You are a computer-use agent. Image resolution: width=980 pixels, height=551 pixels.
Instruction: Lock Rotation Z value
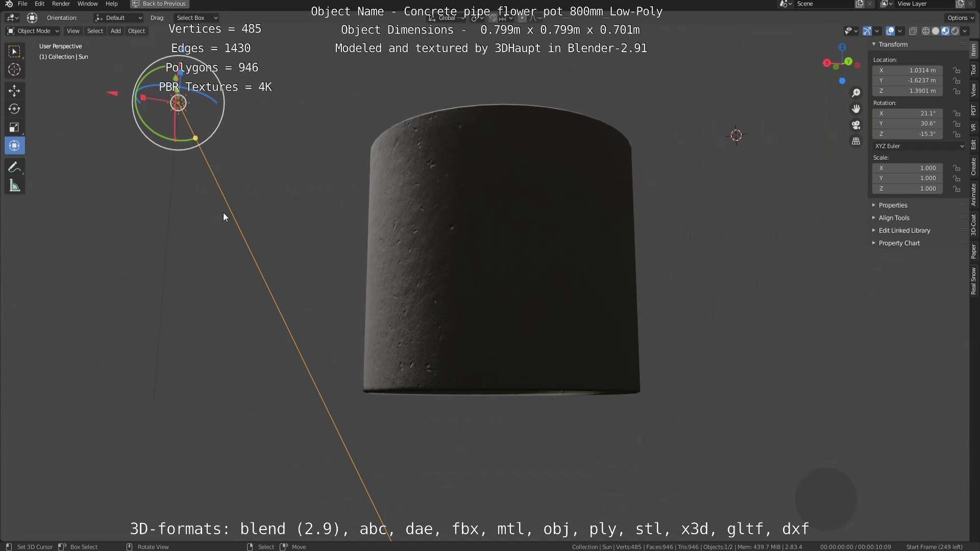tap(957, 134)
